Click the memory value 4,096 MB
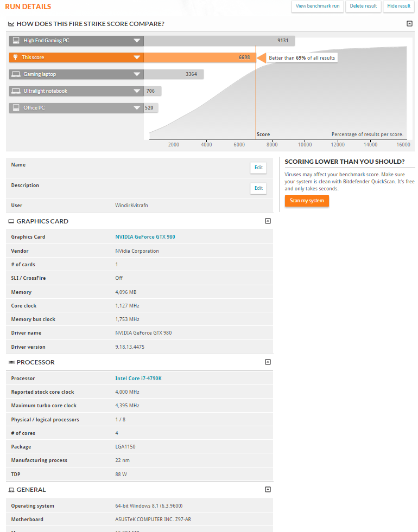Image resolution: width=418 pixels, height=532 pixels. pos(125,292)
